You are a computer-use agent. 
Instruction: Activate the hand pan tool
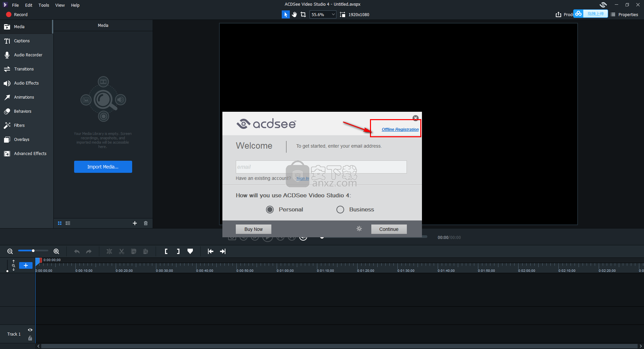(x=294, y=14)
